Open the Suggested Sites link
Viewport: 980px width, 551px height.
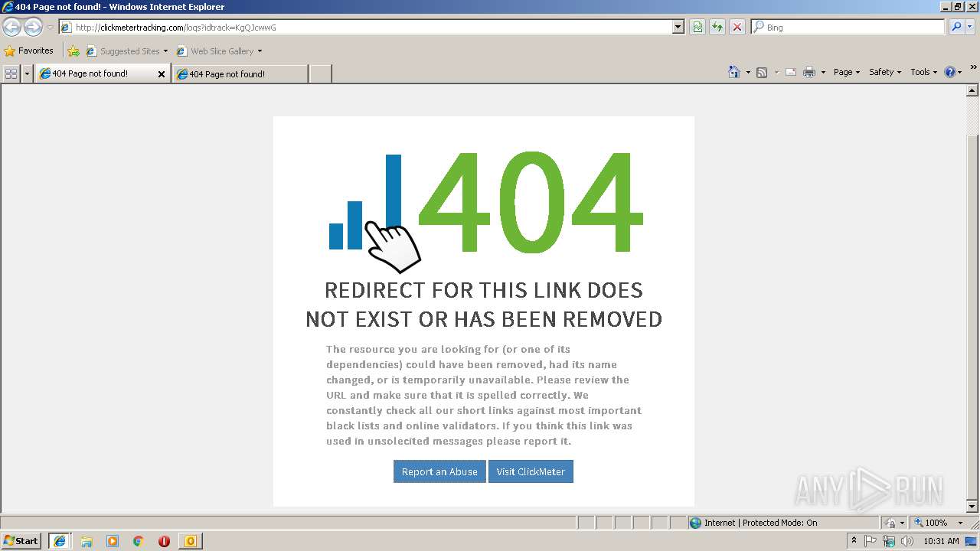(126, 51)
